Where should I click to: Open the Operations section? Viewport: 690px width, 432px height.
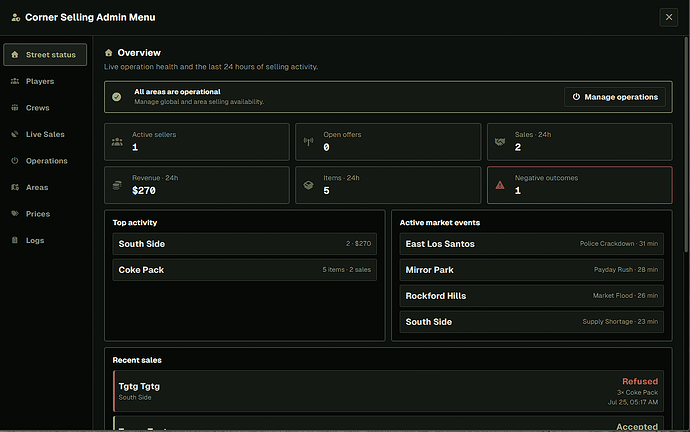(45, 161)
